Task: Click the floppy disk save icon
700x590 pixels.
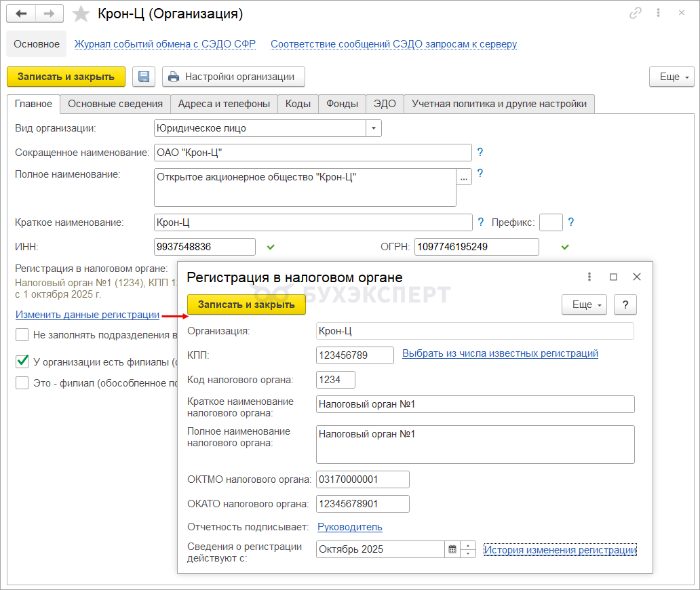Action: pos(144,77)
